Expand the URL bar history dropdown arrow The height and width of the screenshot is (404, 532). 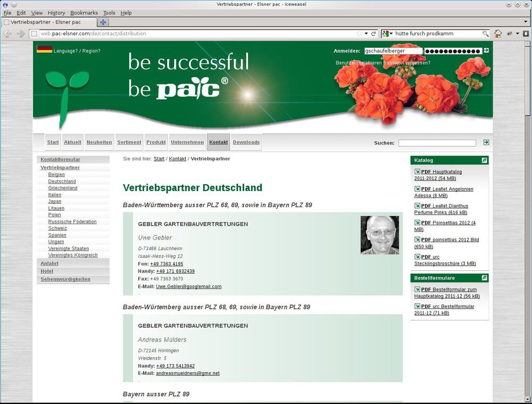366,34
